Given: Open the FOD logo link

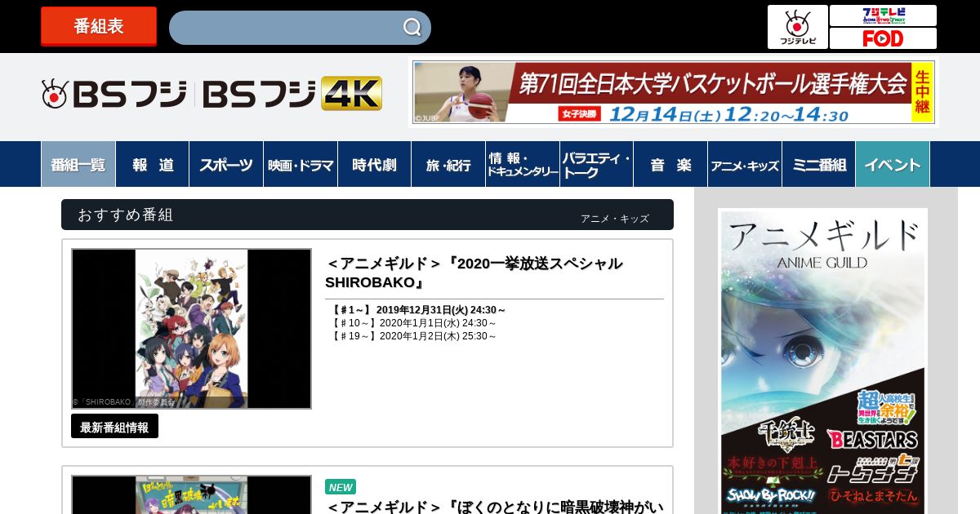Looking at the screenshot, I should (883, 38).
